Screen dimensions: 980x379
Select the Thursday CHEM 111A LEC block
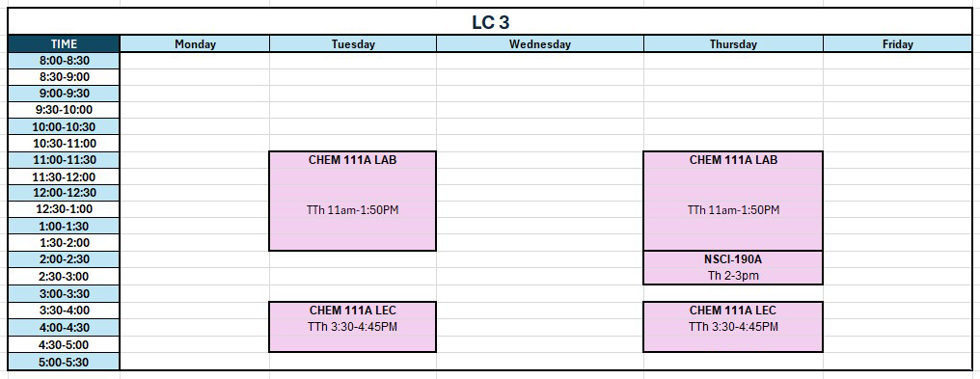pyautogui.click(x=733, y=327)
